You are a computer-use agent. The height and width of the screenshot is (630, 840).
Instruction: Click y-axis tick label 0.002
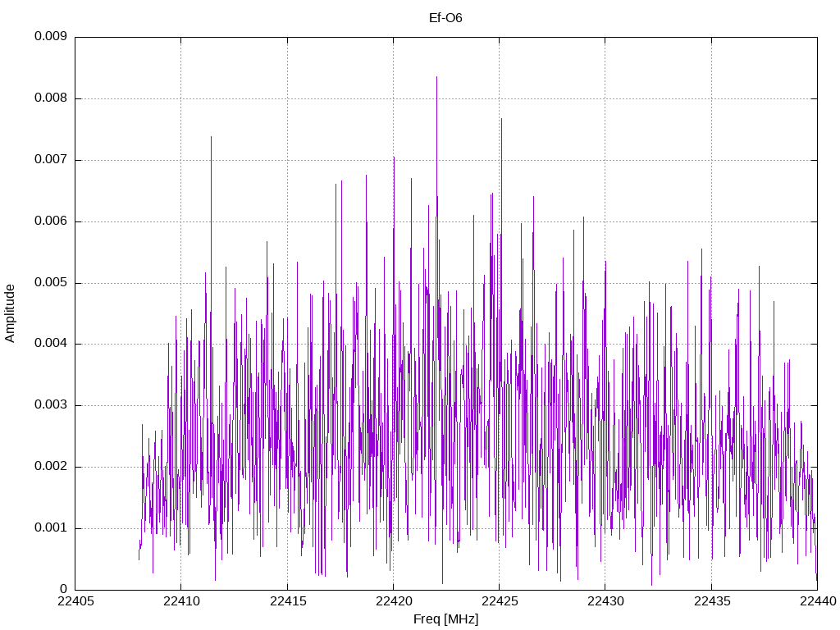pyautogui.click(x=51, y=466)
